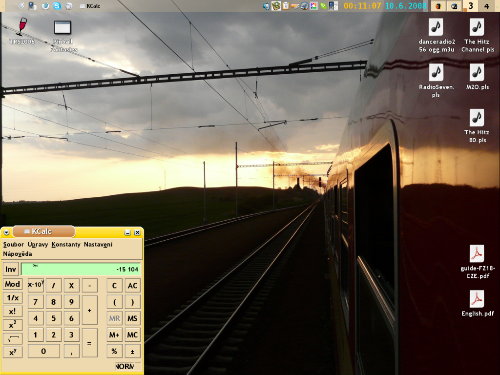Switch to virtual desktop 4
500x375 pixels.
487,6
